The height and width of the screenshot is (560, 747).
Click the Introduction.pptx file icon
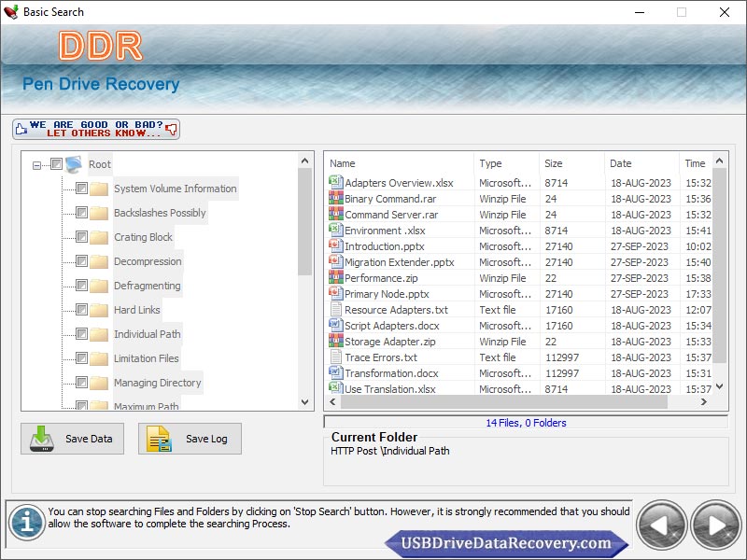click(336, 246)
